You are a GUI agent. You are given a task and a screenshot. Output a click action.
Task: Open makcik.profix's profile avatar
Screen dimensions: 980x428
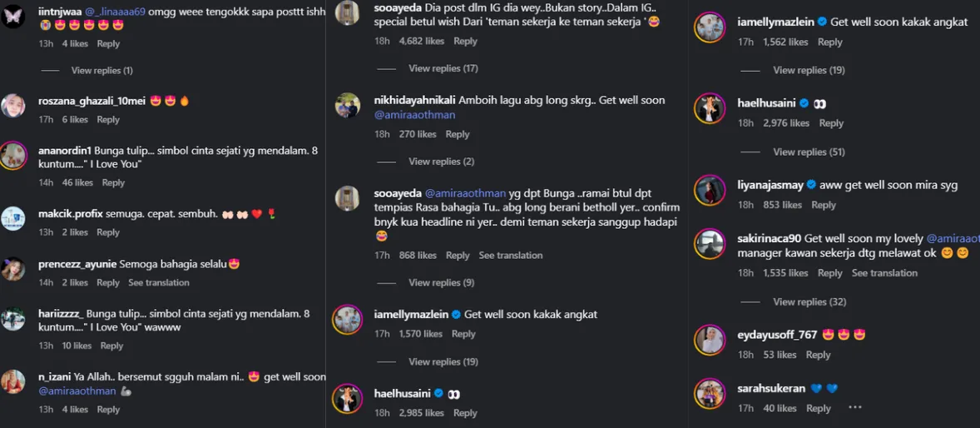point(13,218)
